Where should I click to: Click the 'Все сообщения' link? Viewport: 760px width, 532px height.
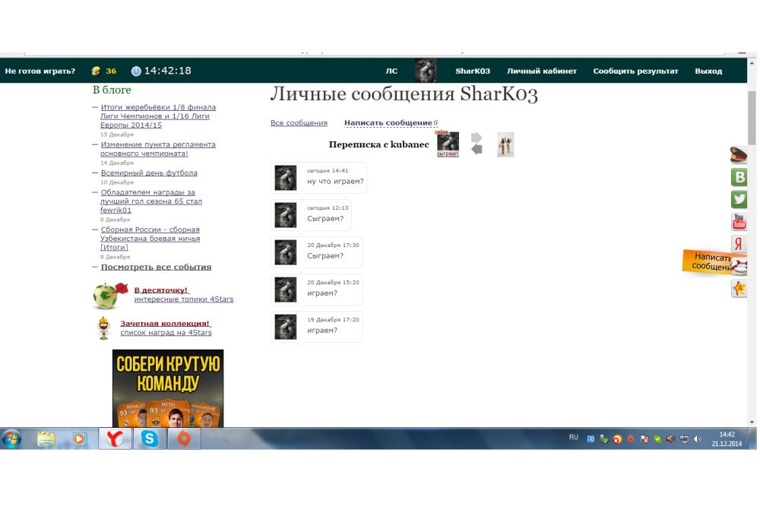(x=299, y=123)
